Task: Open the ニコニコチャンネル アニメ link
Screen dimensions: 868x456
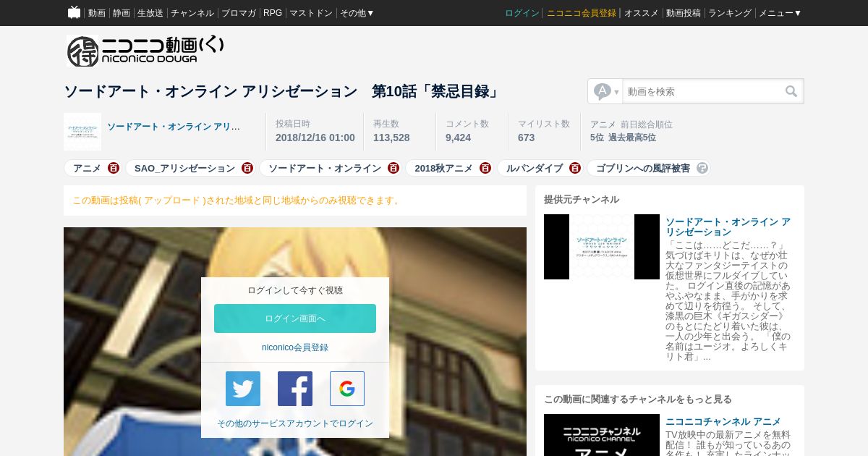Action: tap(723, 421)
